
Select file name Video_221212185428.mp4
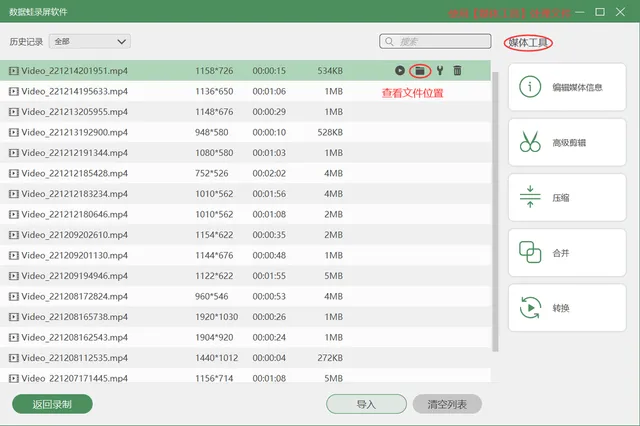74,173
